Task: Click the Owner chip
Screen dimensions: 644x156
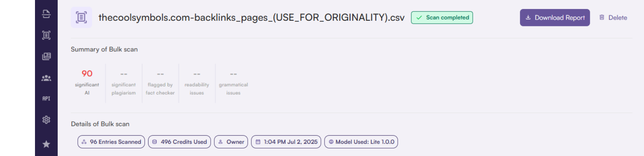Action: 231,142
